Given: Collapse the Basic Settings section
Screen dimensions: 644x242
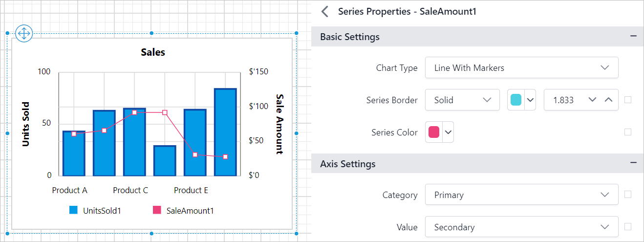Looking at the screenshot, I should pyautogui.click(x=633, y=36).
